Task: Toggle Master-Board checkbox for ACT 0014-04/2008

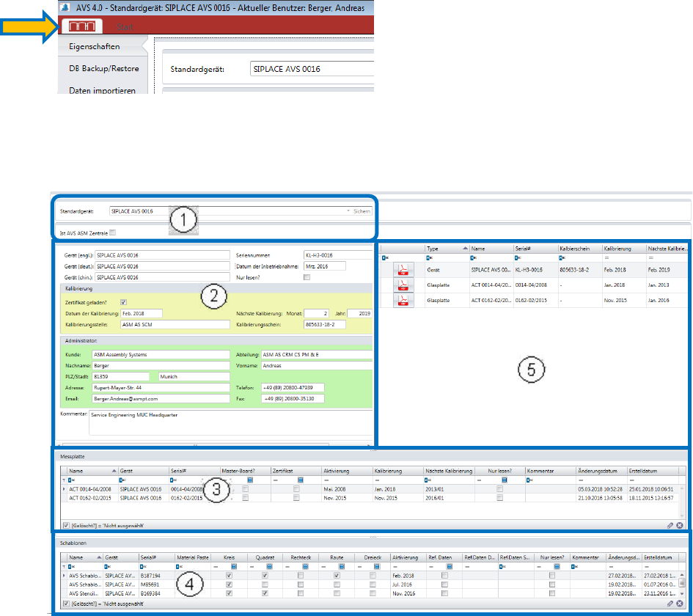Action: (245, 489)
